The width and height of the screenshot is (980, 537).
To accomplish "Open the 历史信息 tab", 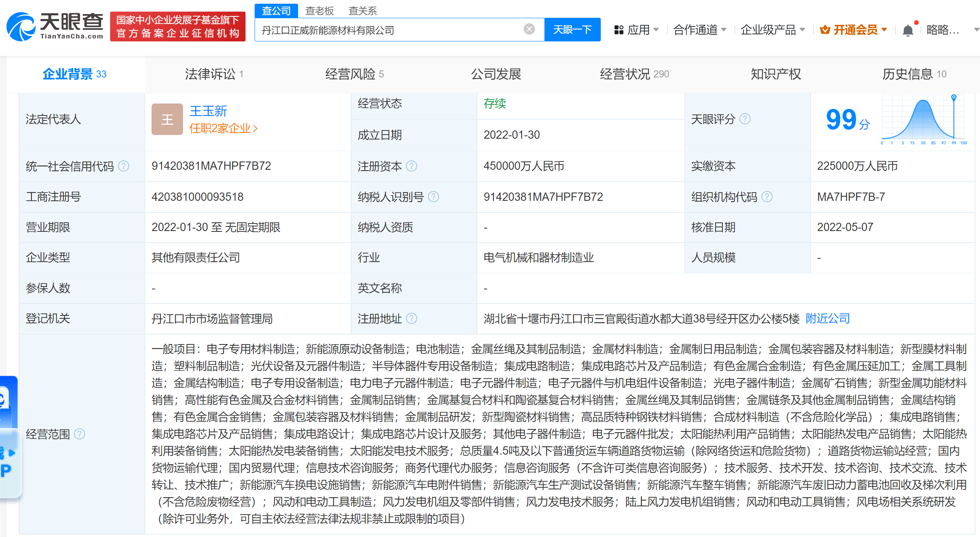I will coord(914,74).
